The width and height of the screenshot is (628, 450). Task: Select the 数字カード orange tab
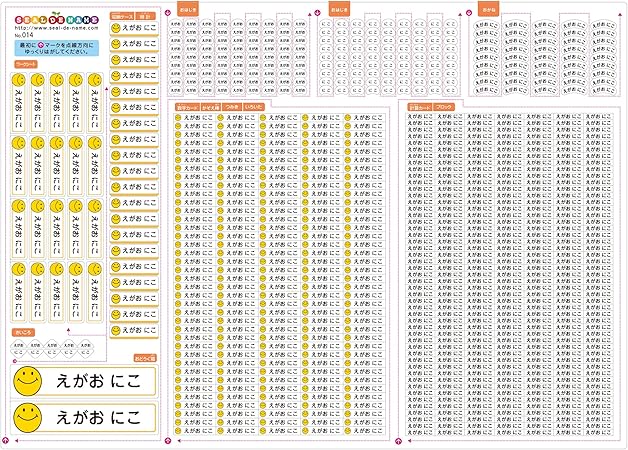pyautogui.click(x=187, y=107)
